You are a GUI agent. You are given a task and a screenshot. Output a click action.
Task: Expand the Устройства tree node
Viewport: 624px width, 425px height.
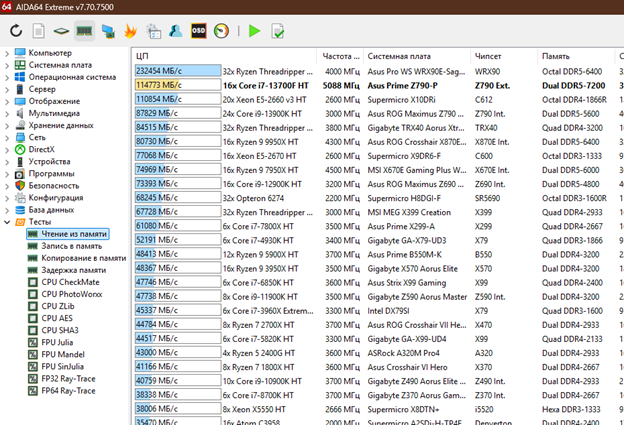point(7,162)
